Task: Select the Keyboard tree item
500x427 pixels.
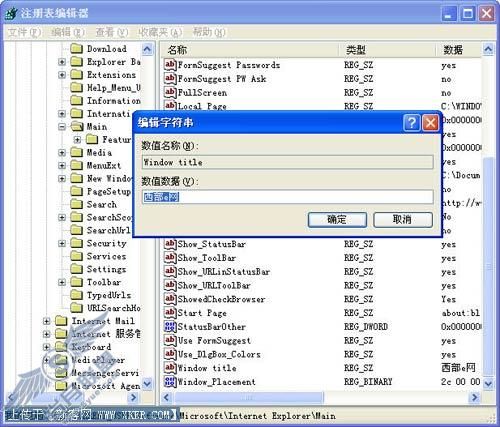Action: (x=91, y=347)
